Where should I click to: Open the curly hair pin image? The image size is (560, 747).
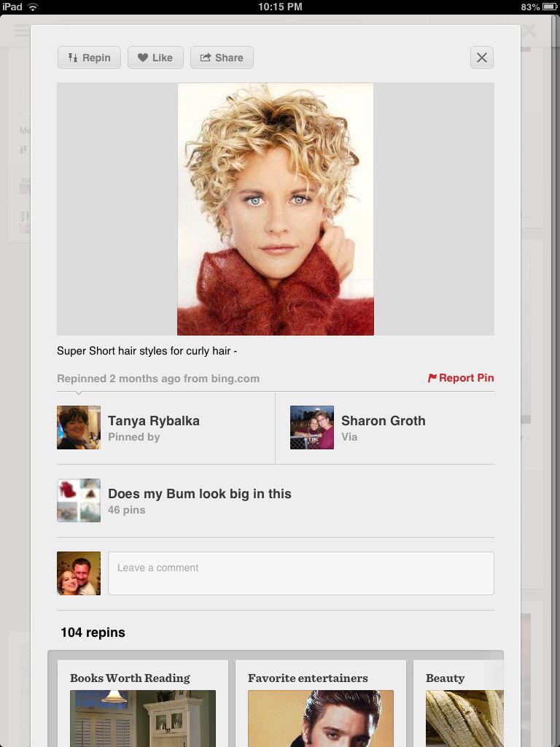tap(275, 209)
